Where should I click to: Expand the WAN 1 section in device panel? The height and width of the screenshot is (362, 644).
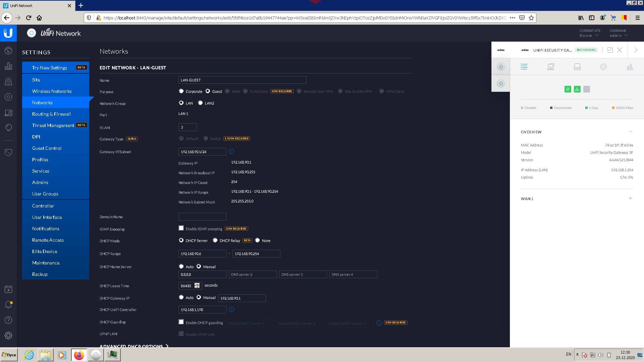coord(631,198)
